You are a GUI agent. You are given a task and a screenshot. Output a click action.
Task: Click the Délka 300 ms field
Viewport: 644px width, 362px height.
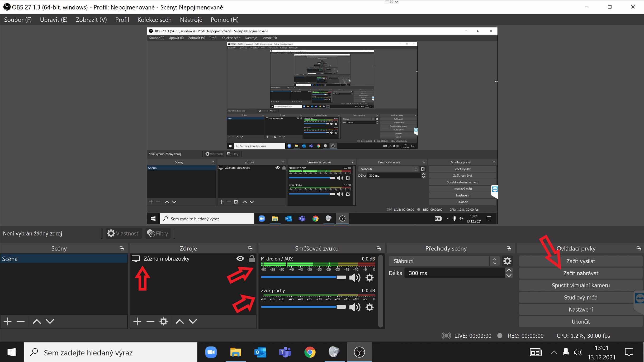(x=454, y=273)
